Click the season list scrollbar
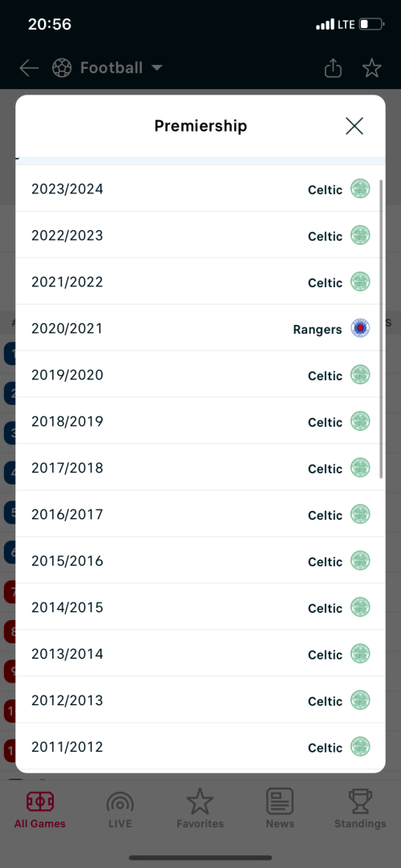Image resolution: width=401 pixels, height=868 pixels. [x=381, y=329]
